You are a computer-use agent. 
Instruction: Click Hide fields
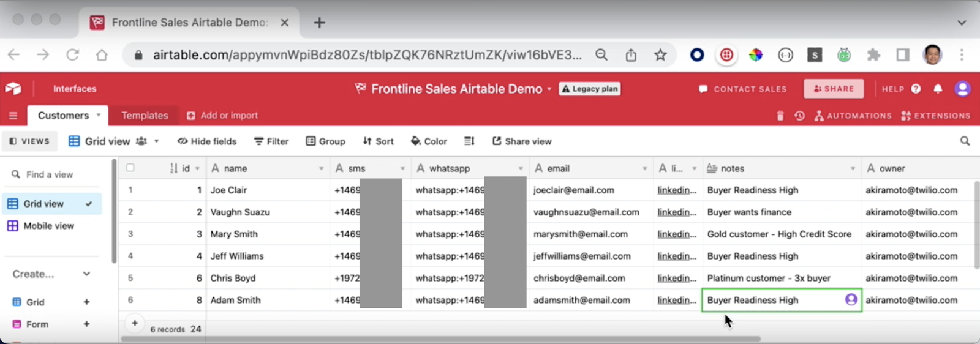click(x=206, y=141)
